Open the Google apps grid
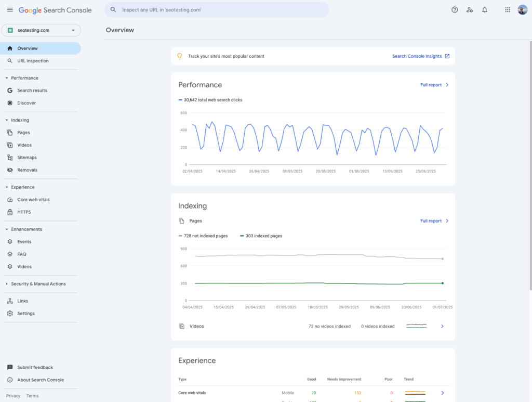This screenshot has width=532, height=402. point(508,10)
